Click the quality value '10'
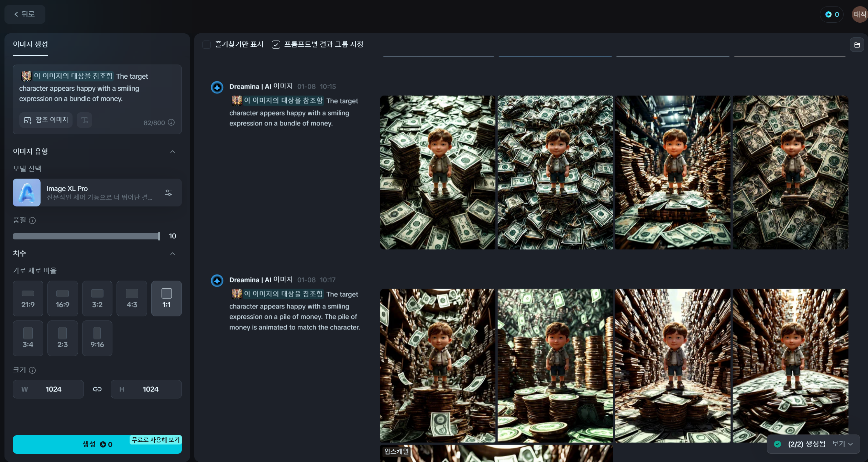Viewport: 868px width, 462px height. coord(173,236)
